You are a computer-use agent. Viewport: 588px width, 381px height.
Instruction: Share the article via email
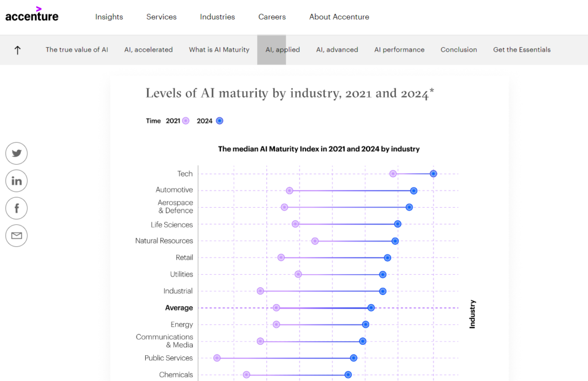coord(16,235)
